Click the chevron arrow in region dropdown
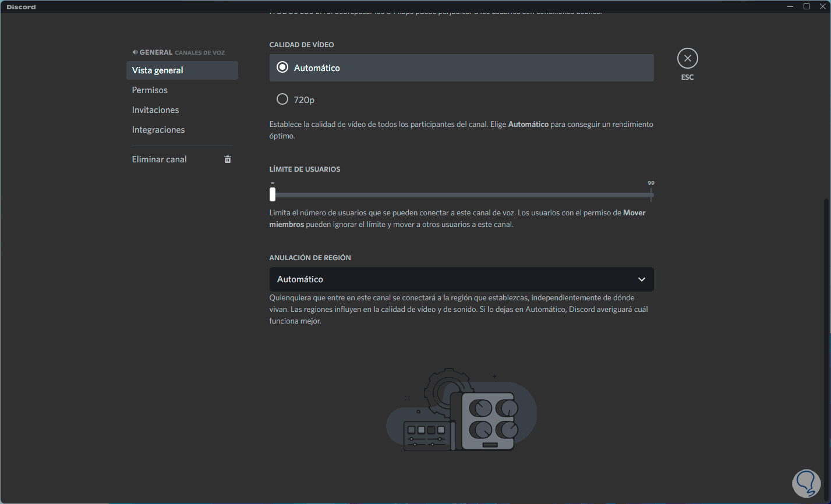Viewport: 831px width, 504px height. [x=642, y=279]
